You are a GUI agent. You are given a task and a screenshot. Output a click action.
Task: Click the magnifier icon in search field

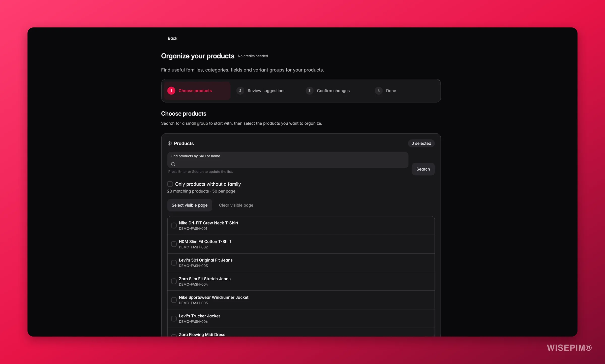tap(173, 164)
